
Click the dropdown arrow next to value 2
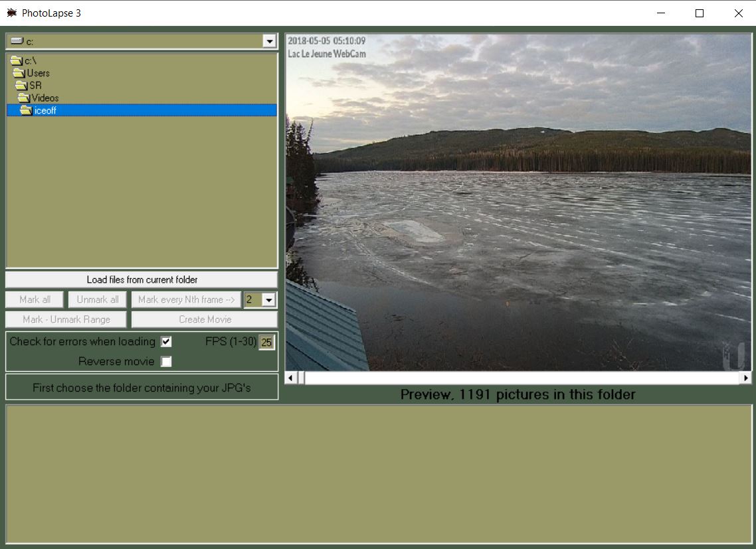[x=268, y=299]
